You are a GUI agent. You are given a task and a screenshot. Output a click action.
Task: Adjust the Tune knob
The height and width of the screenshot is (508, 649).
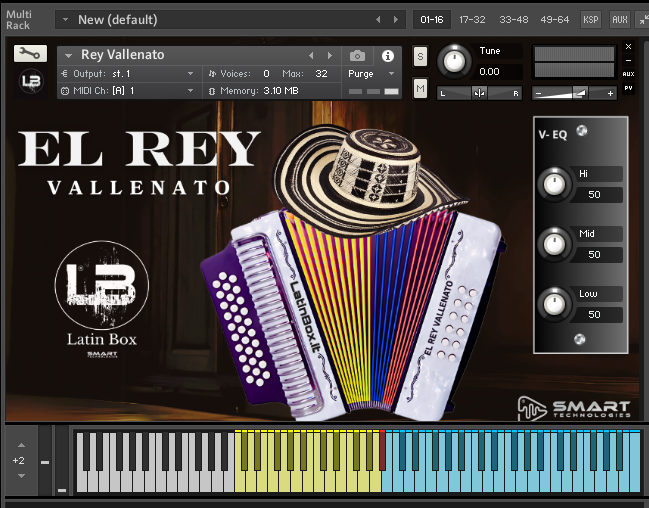coord(454,61)
